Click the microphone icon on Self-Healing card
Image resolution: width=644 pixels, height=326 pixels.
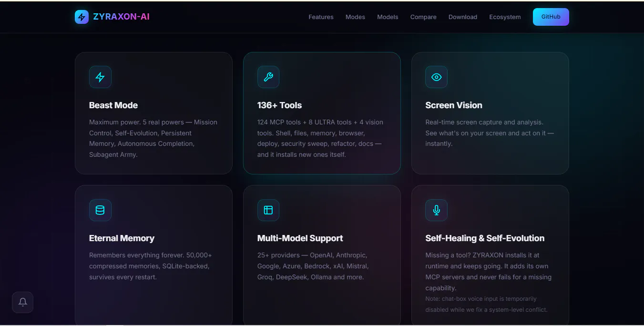(x=436, y=210)
